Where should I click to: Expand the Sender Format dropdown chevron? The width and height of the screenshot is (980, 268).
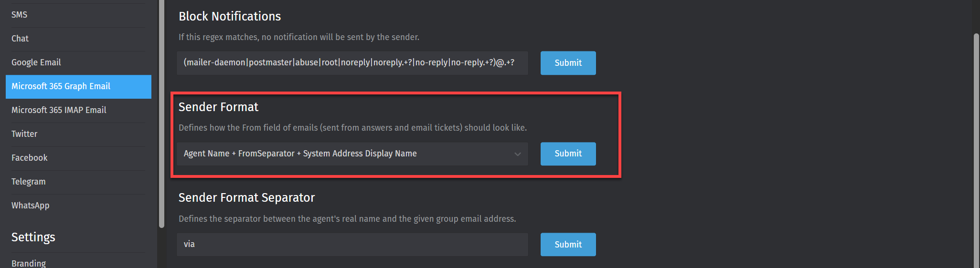pos(517,154)
